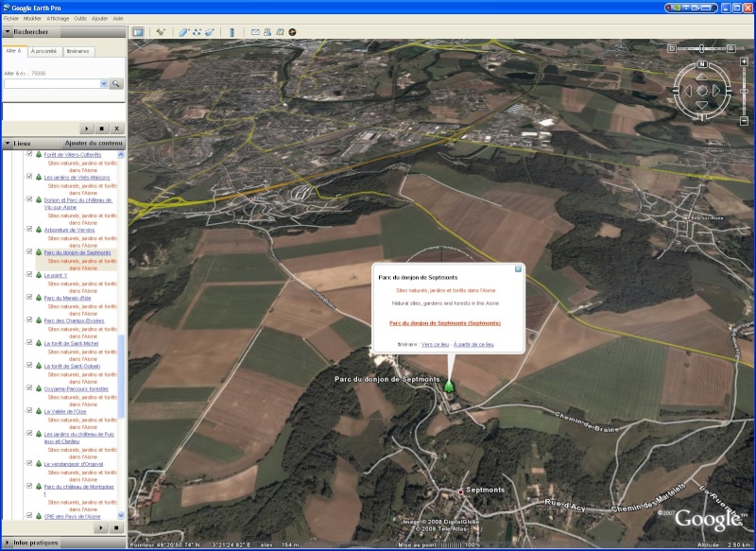
Task: Open the Outils menu
Action: [x=80, y=19]
